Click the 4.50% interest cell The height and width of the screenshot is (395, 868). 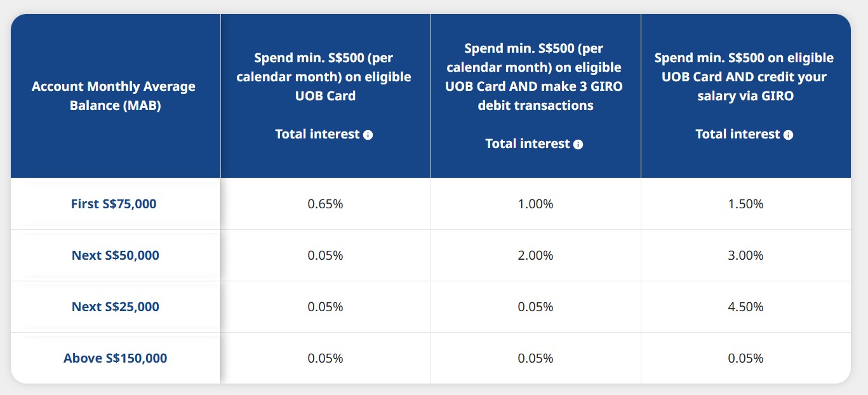(745, 307)
